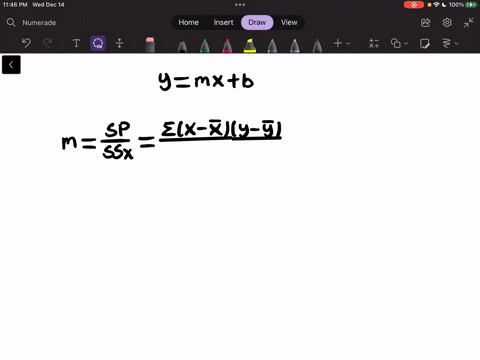Add a new pen with plus icon
Viewport: 480px width, 360px height.
pos(338,43)
